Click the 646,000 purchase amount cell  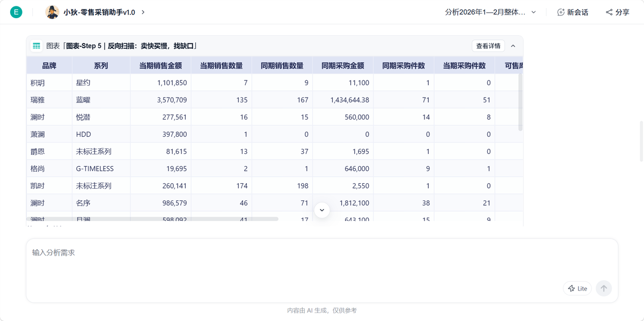coord(343,168)
